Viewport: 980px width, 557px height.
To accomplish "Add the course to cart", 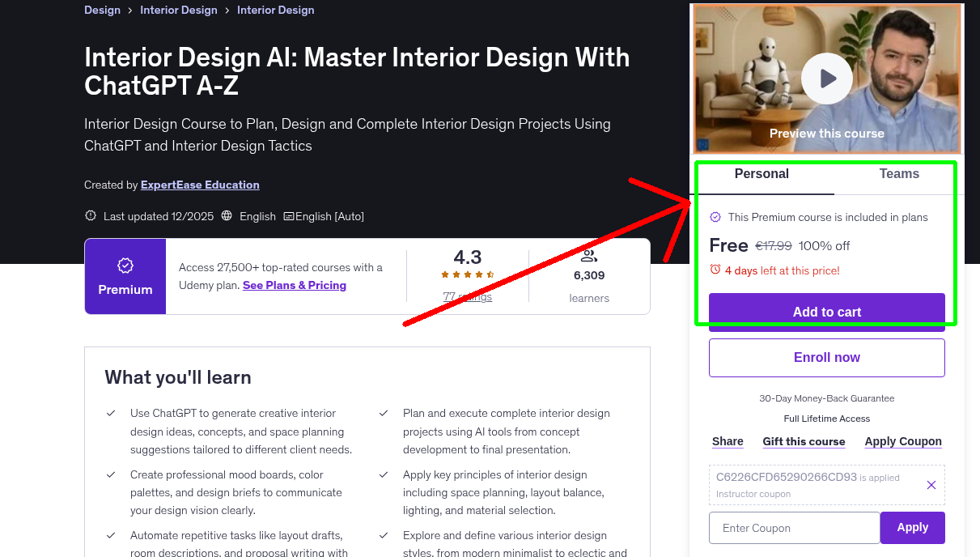I will coord(826,311).
